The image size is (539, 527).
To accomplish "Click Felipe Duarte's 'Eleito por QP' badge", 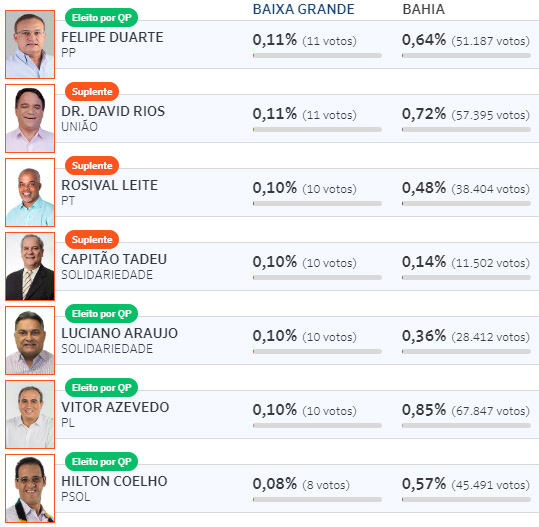I will click(x=101, y=18).
